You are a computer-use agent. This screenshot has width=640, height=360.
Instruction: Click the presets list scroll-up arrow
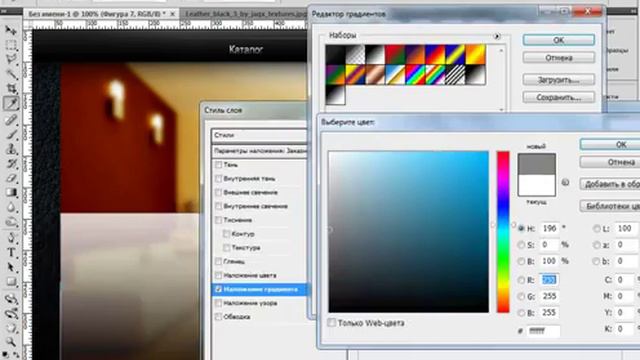pyautogui.click(x=501, y=50)
